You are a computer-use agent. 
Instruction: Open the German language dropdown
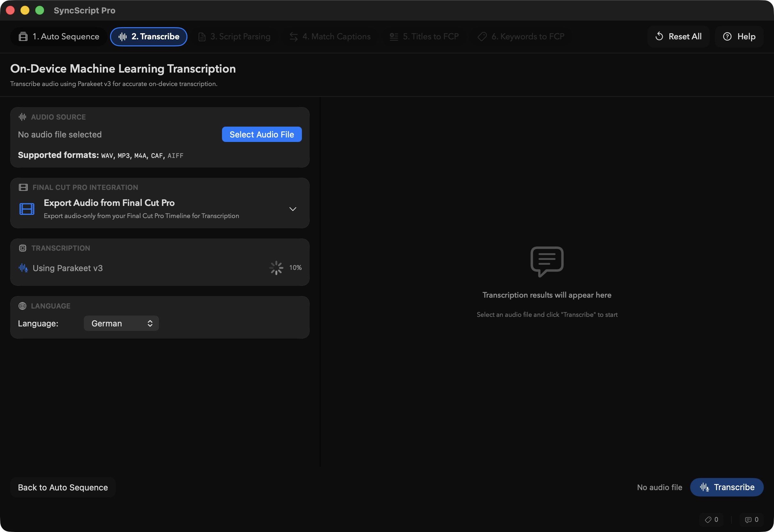pos(121,323)
